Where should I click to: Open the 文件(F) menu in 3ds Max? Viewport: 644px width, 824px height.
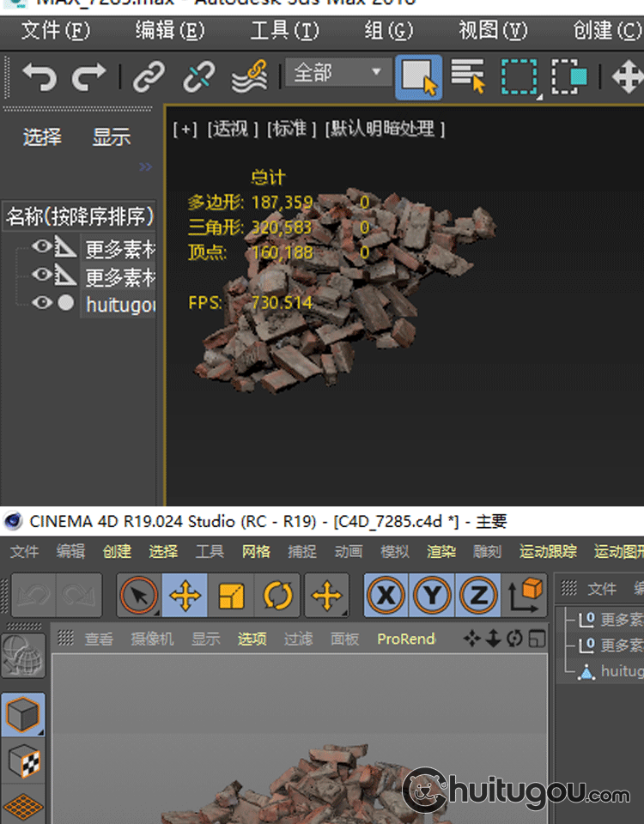click(55, 31)
